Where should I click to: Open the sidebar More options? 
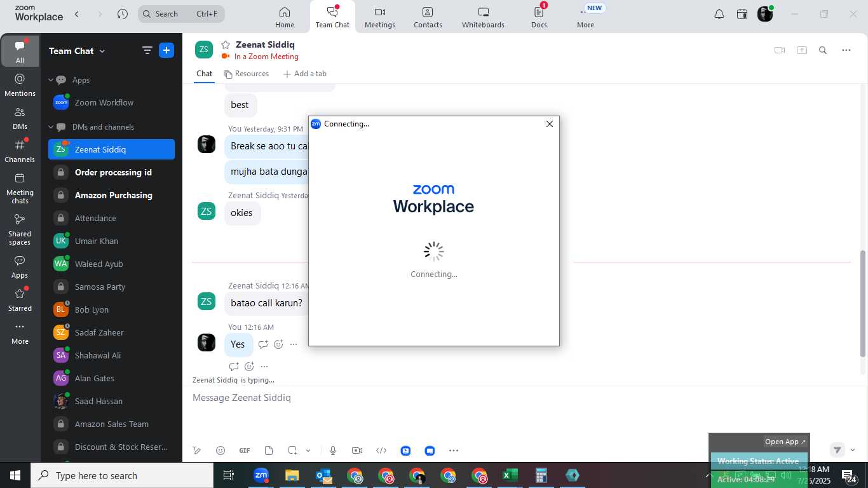tap(20, 333)
